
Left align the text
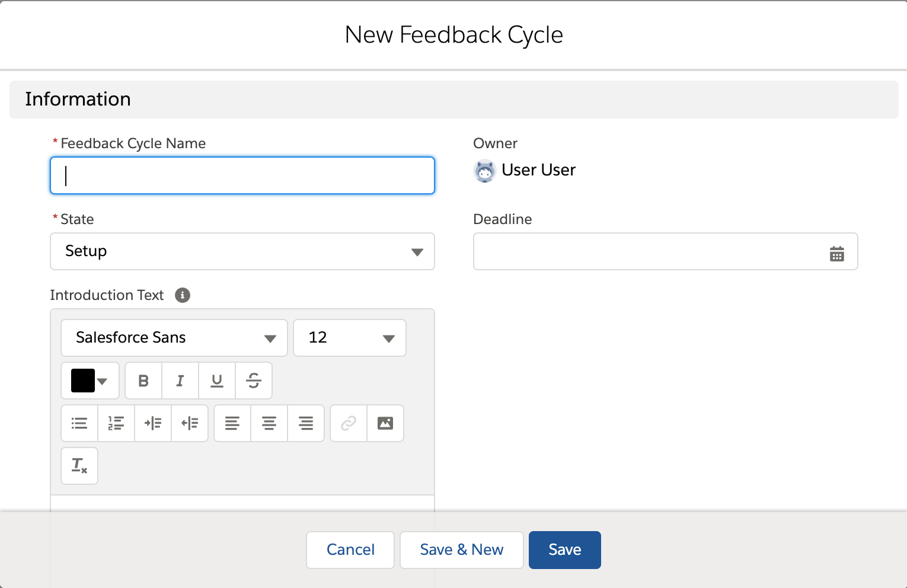(x=232, y=423)
